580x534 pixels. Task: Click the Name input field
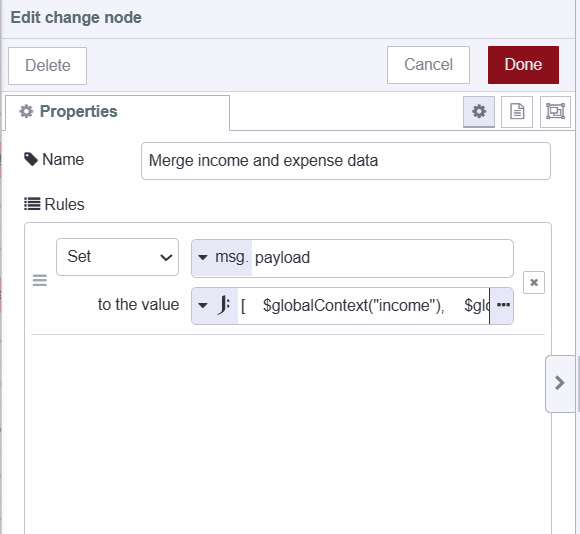coord(345,161)
